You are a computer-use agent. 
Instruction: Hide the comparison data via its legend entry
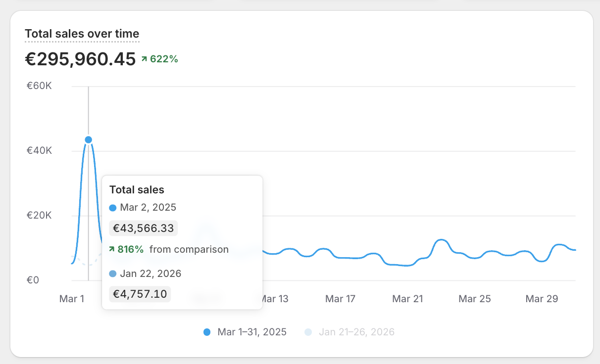(x=357, y=332)
